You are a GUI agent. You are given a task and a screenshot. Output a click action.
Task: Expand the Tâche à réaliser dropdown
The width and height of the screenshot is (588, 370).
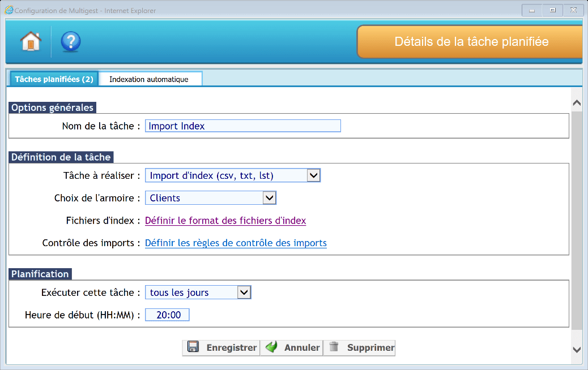click(313, 175)
